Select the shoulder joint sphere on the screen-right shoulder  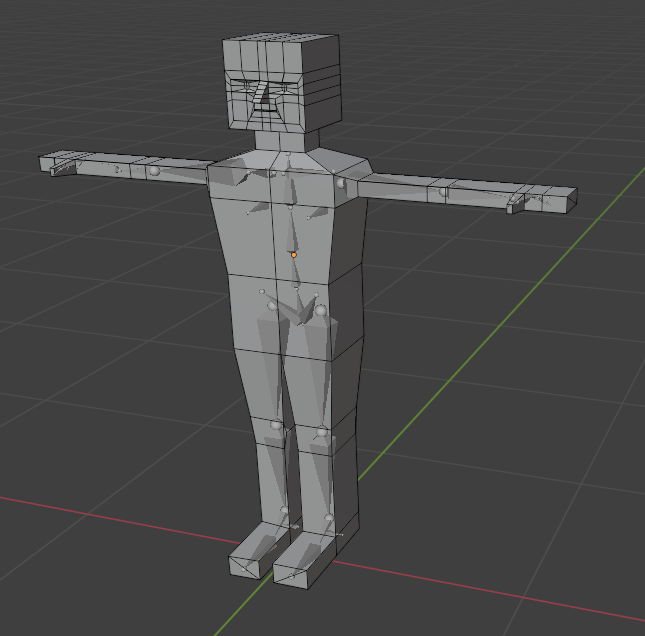point(340,183)
